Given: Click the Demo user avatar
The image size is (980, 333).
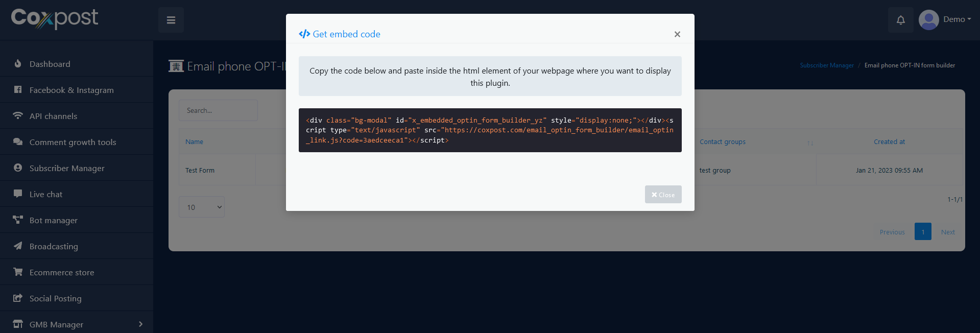Looking at the screenshot, I should pos(929,20).
